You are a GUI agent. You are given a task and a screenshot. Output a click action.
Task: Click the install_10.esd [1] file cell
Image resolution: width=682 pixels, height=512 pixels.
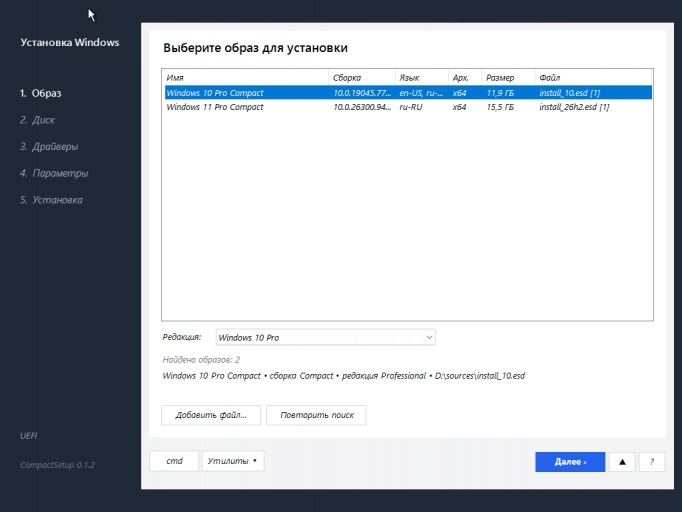(570, 93)
